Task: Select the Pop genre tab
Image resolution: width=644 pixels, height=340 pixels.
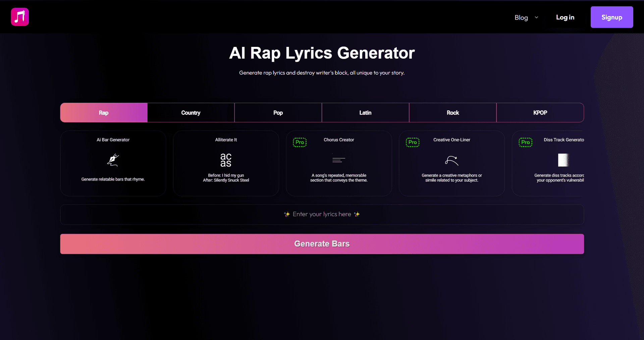Action: 278,113
